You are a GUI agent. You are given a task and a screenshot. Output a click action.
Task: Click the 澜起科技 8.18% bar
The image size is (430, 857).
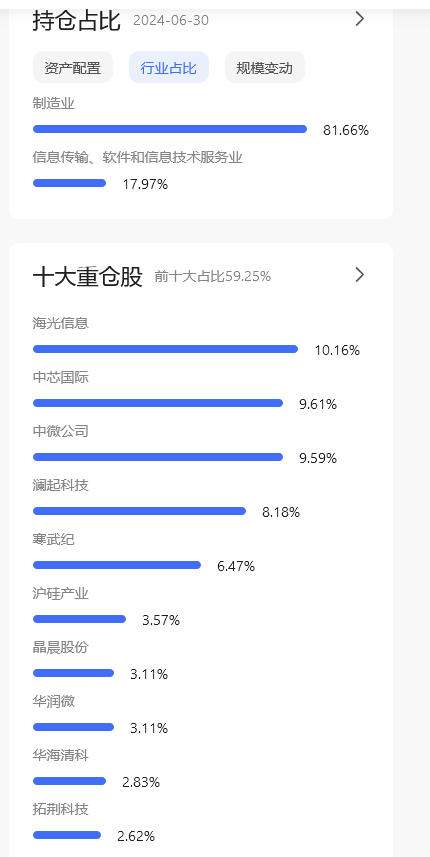[x=139, y=511]
